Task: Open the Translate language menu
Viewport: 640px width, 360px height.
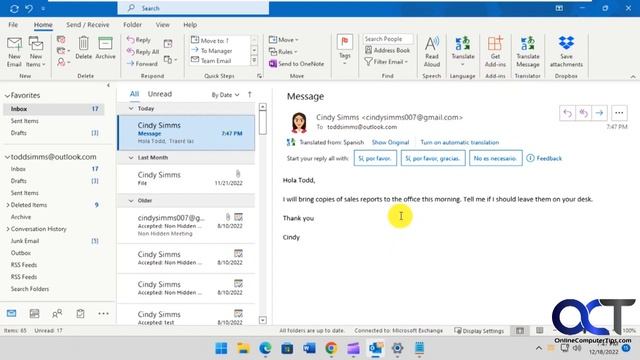Action: (463, 52)
